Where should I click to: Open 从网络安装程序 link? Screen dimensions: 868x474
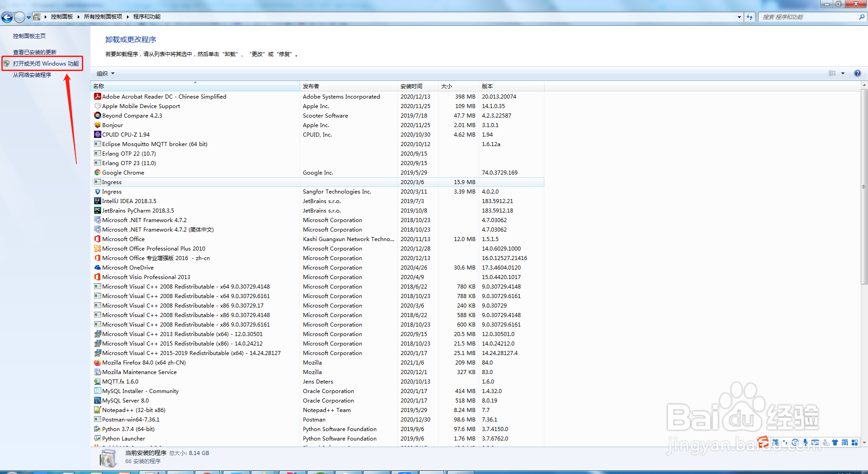point(32,75)
